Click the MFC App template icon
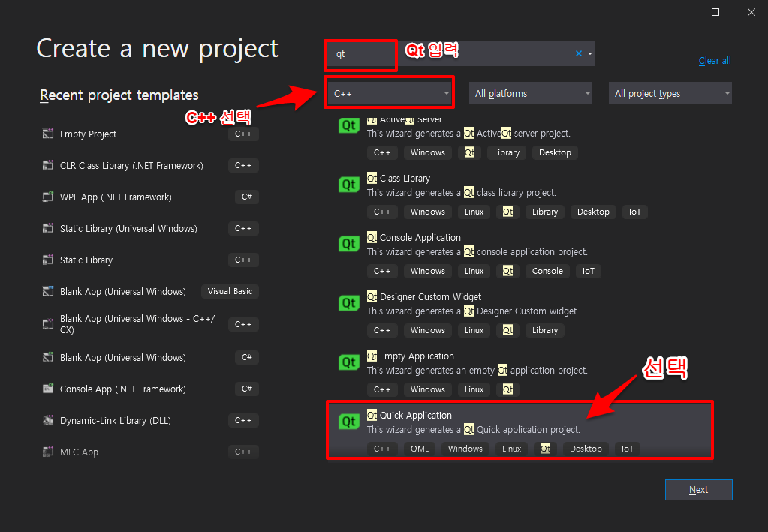This screenshot has width=768, height=532. click(48, 452)
